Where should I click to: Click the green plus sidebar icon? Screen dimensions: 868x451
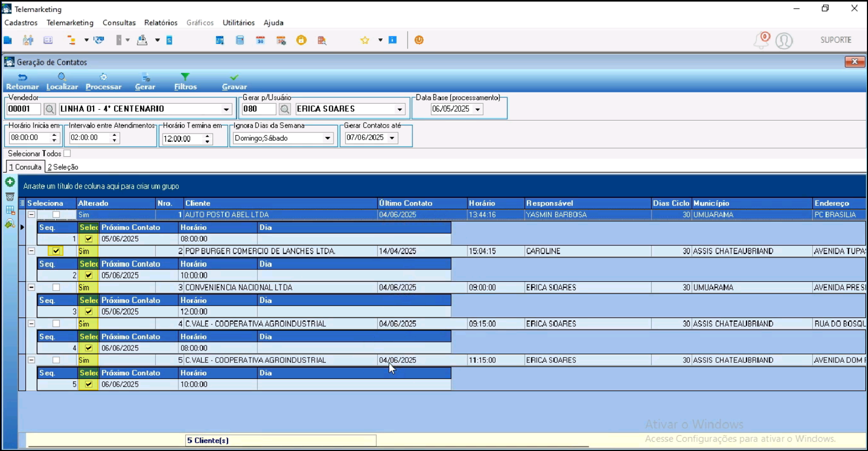(x=10, y=182)
